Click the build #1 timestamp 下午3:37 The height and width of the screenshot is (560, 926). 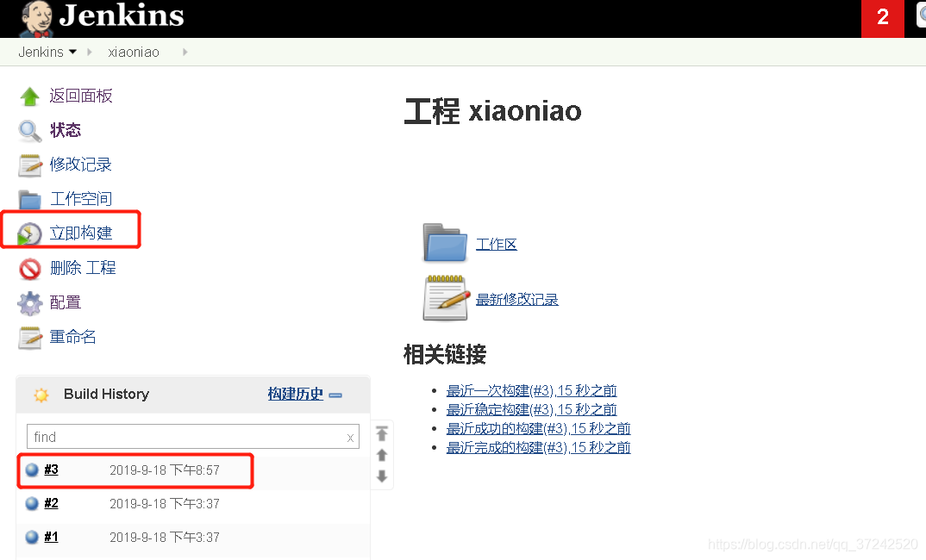point(164,538)
